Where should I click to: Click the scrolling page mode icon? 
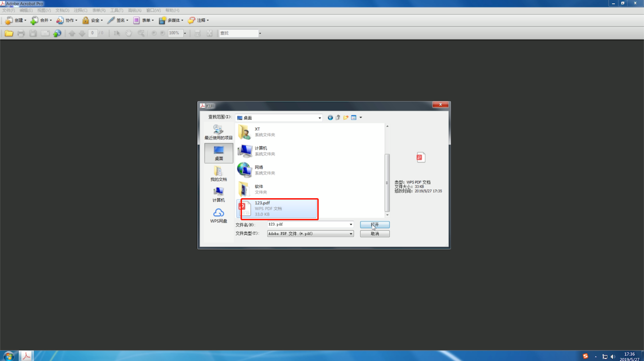(x=198, y=33)
